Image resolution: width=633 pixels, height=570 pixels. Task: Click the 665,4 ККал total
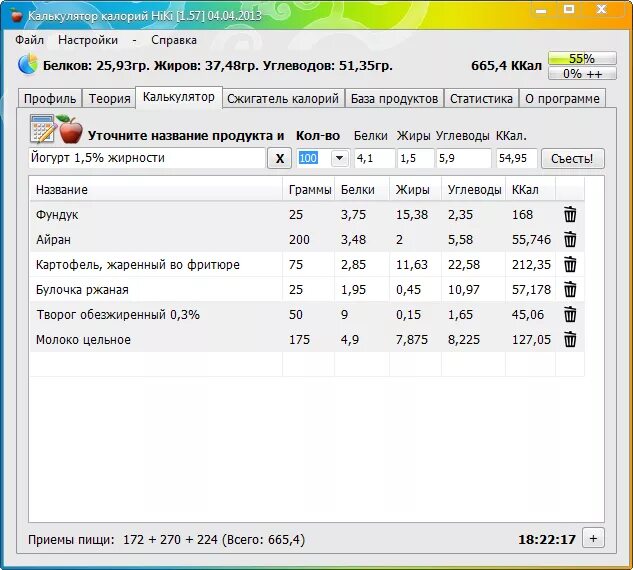506,65
